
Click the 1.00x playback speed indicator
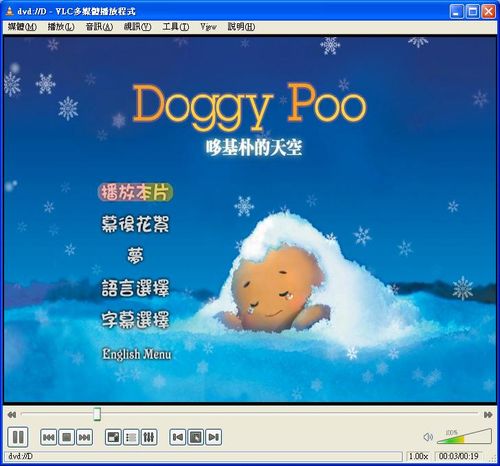coord(419,456)
